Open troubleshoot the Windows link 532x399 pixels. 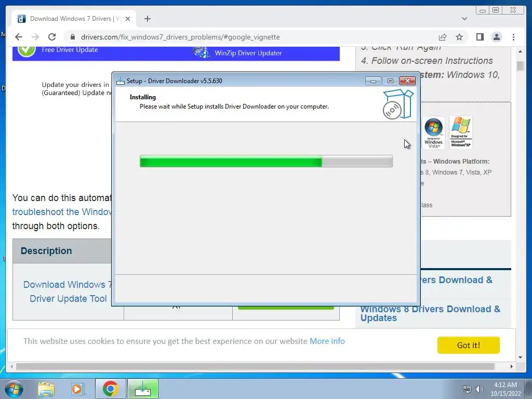click(x=62, y=212)
